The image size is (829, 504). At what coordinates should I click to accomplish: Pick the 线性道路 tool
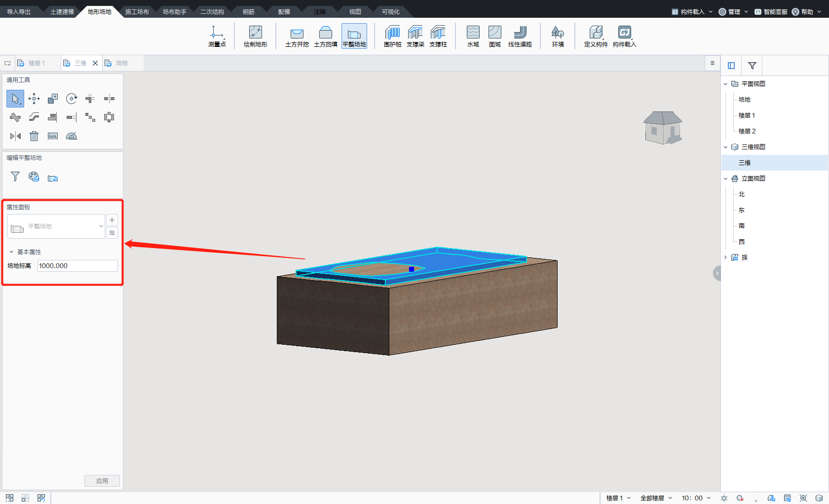(520, 36)
